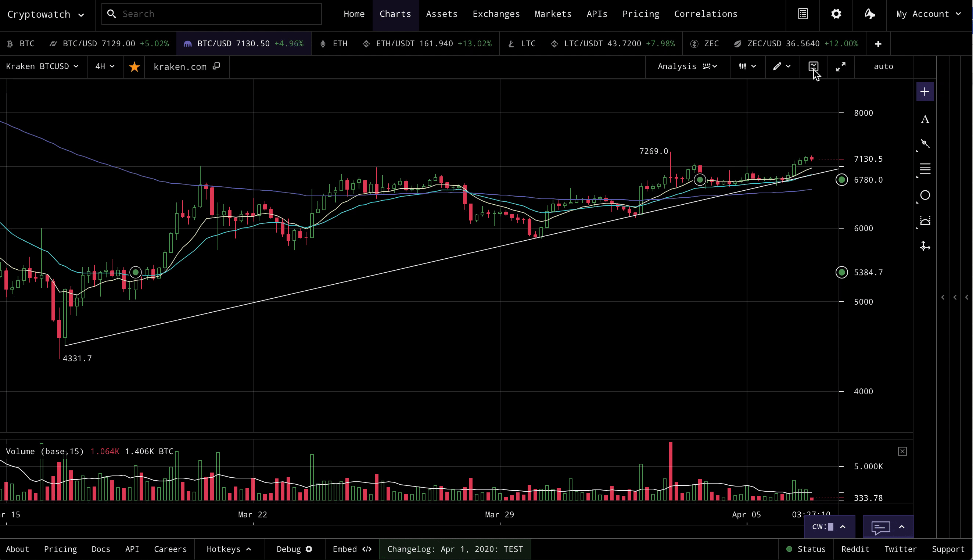Click the chart snapshot icon in toolbar
Screen dimensions: 973x560
click(813, 67)
